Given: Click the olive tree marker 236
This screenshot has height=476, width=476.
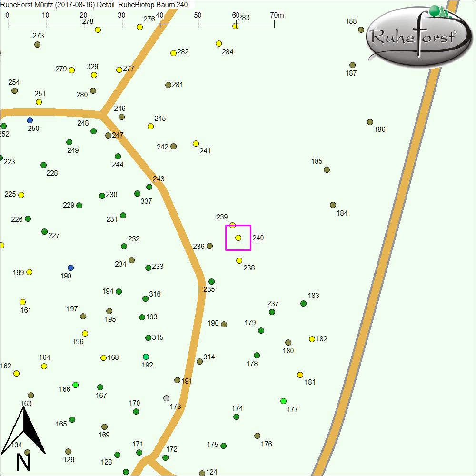Looking at the screenshot, I should click(x=210, y=246).
